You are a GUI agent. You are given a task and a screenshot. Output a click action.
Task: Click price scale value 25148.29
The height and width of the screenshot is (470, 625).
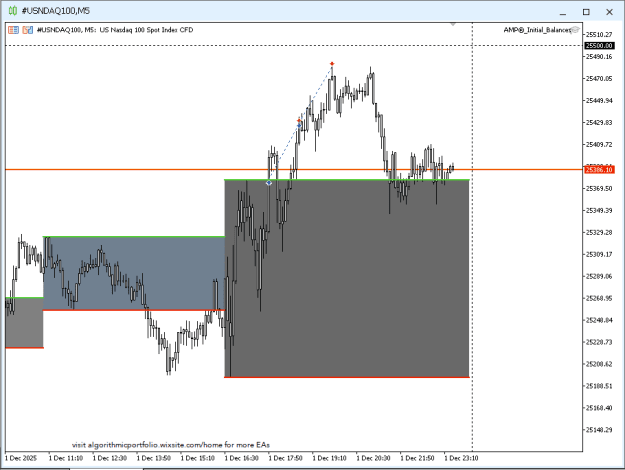[599, 429]
